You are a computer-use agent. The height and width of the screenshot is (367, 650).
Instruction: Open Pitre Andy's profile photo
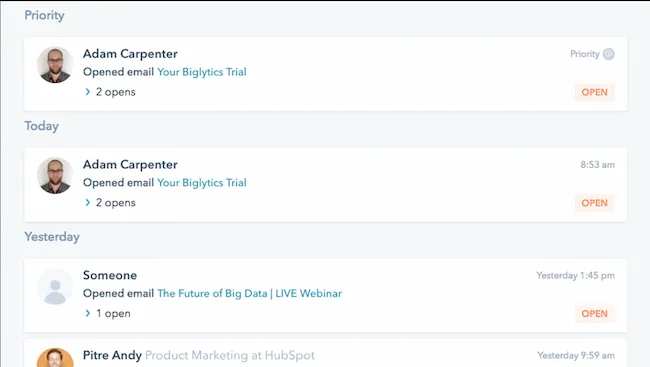click(55, 357)
